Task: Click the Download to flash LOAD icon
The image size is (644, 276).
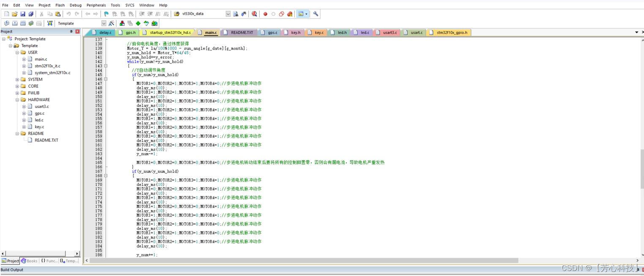Action: pos(50,23)
